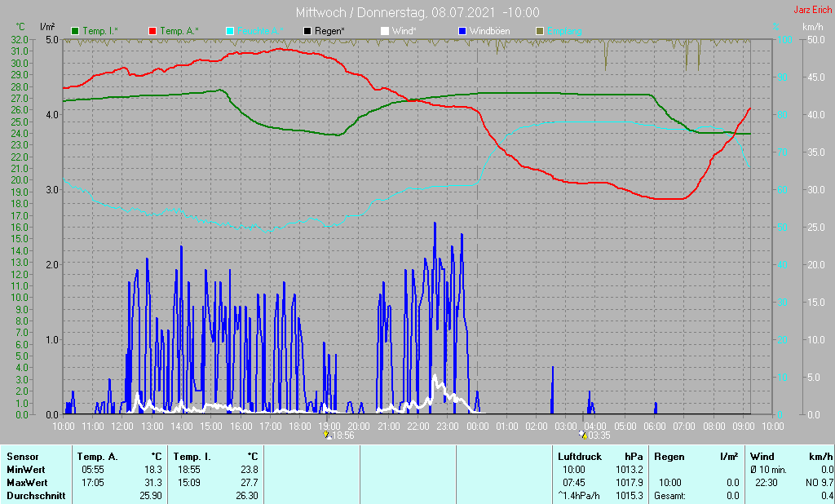Click the '1017.9' pressure value
Viewport: 835px width, 504px height.
630,483
